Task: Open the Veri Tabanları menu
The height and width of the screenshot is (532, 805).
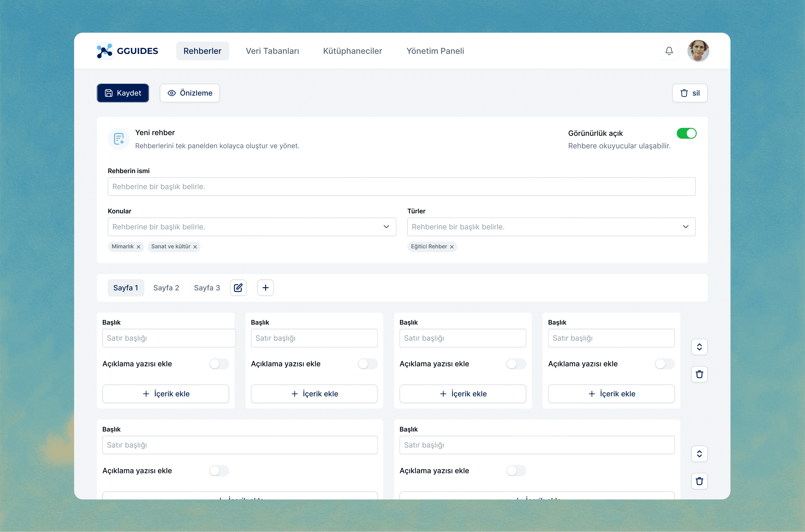Action: coord(272,51)
